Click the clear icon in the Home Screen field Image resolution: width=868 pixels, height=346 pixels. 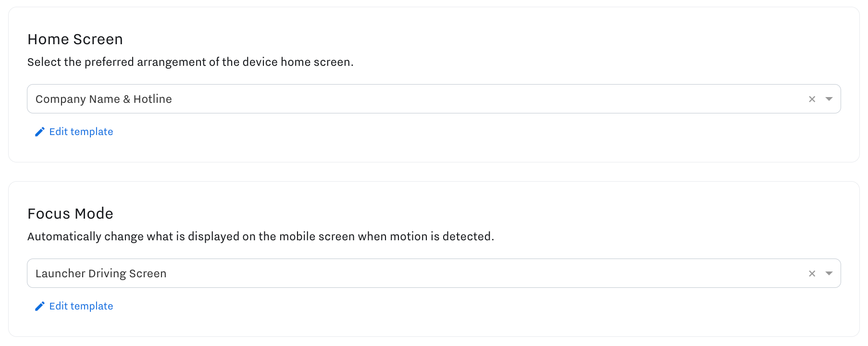(812, 99)
